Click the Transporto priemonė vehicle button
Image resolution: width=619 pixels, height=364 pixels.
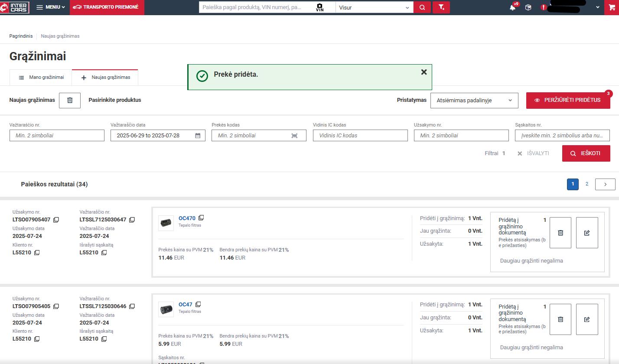pos(107,7)
